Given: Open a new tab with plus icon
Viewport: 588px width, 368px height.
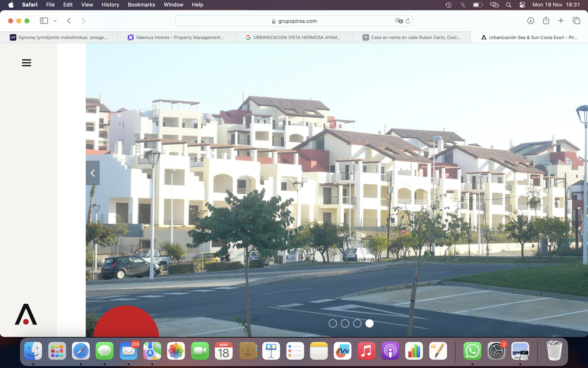Looking at the screenshot, I should click(561, 21).
